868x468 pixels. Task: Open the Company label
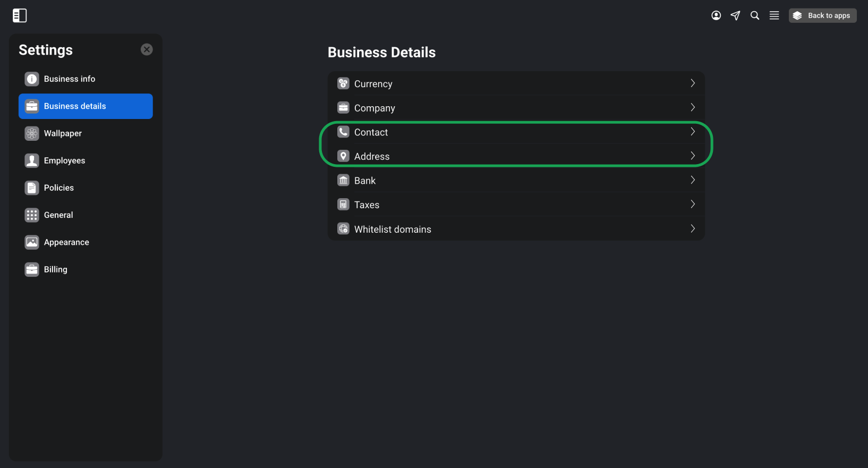375,108
